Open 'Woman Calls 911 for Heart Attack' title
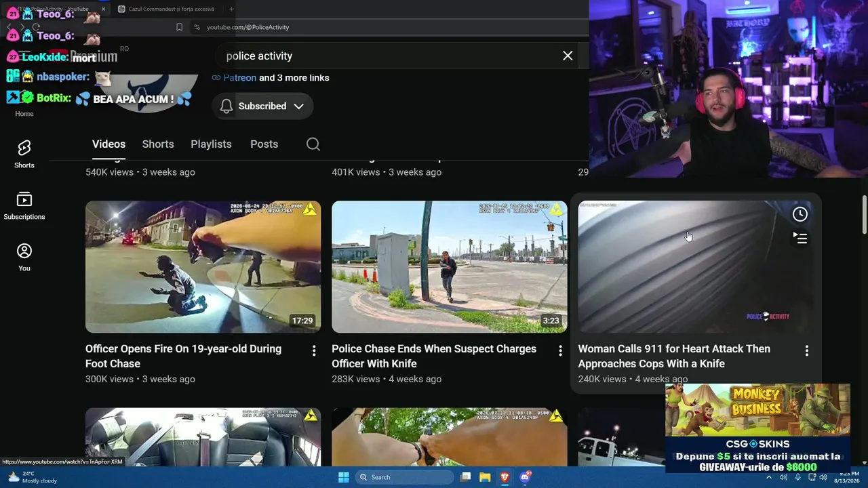This screenshot has width=868, height=488. (x=674, y=356)
